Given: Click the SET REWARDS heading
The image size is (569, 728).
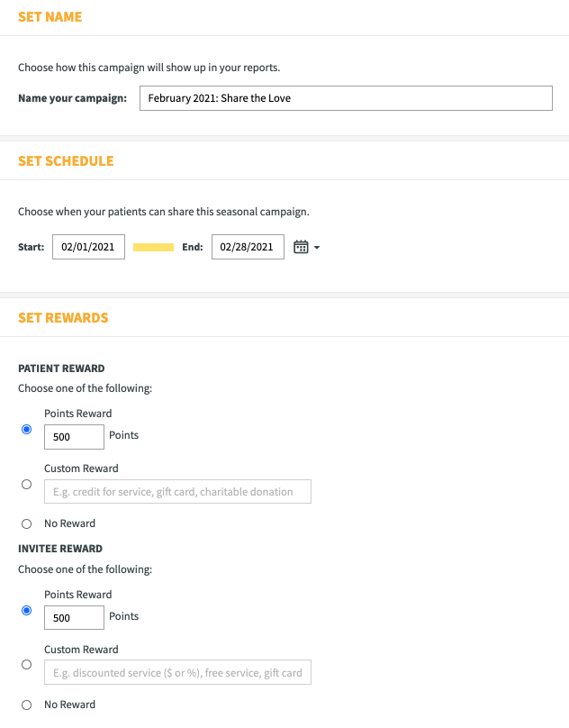Looking at the screenshot, I should pyautogui.click(x=63, y=318).
